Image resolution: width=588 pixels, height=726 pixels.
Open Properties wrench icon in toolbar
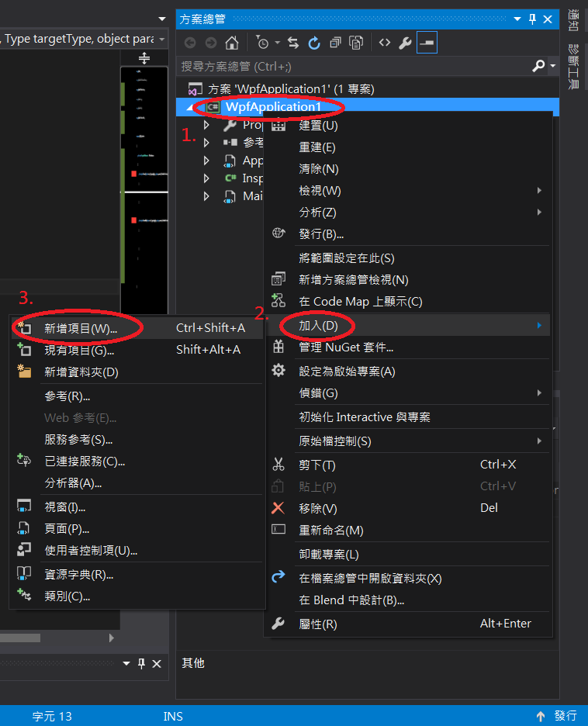405,43
